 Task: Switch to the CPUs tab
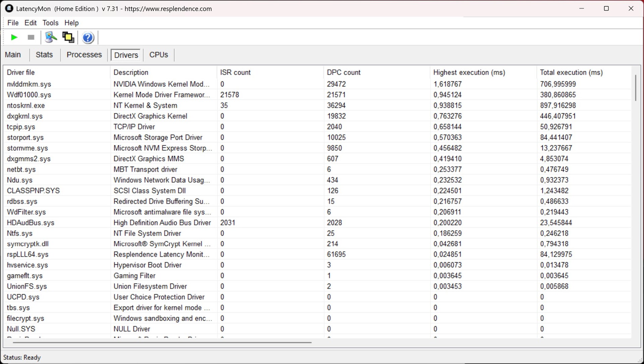click(x=159, y=55)
